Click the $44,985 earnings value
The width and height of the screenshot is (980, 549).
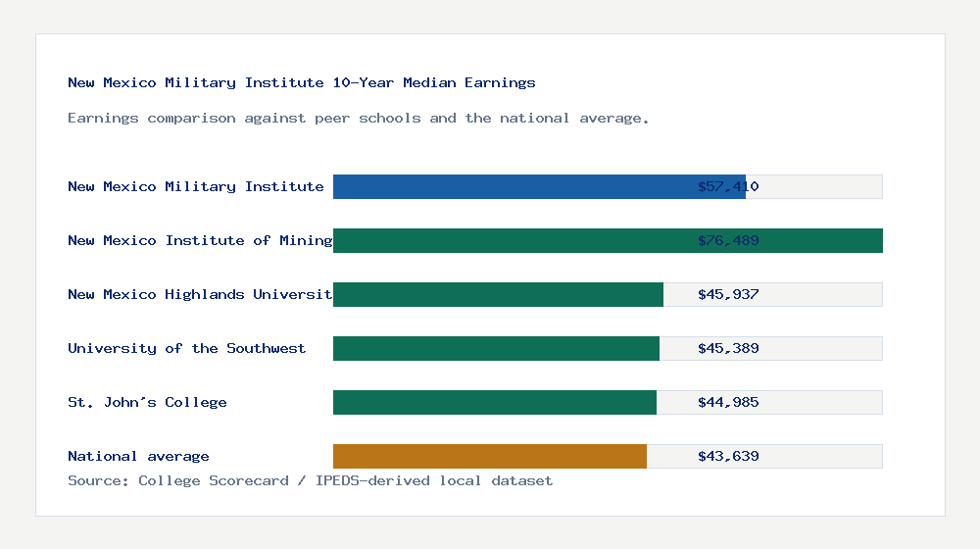tap(728, 402)
